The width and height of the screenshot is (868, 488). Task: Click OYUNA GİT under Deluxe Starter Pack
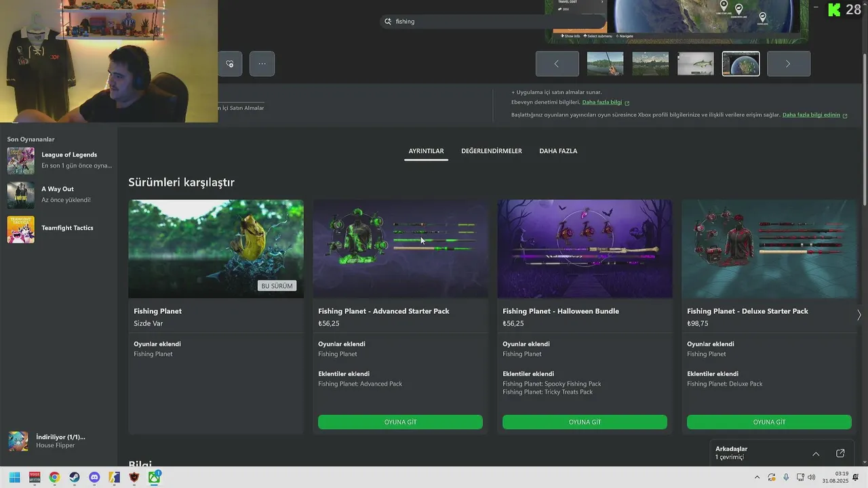click(769, 422)
